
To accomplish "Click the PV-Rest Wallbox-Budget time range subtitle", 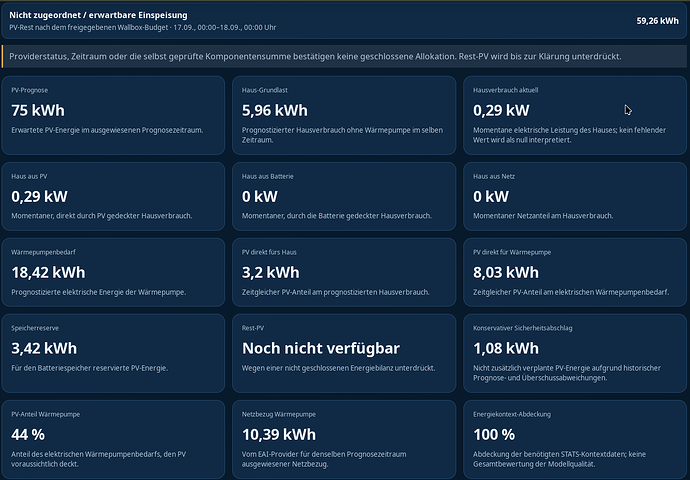I will [143, 27].
